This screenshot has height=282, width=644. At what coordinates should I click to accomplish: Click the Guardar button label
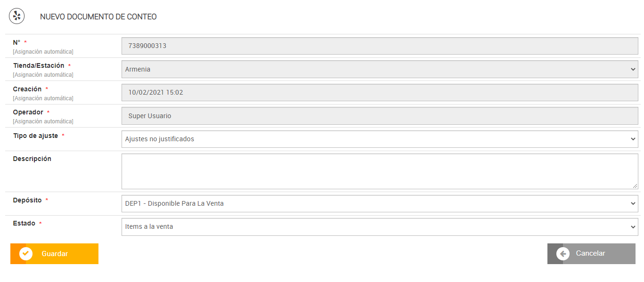point(55,254)
